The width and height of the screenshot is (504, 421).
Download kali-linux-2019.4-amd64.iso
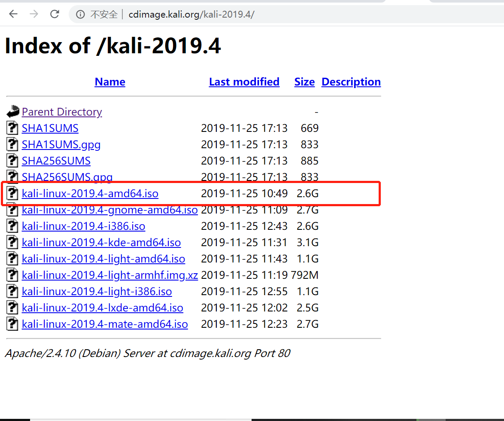click(x=90, y=193)
